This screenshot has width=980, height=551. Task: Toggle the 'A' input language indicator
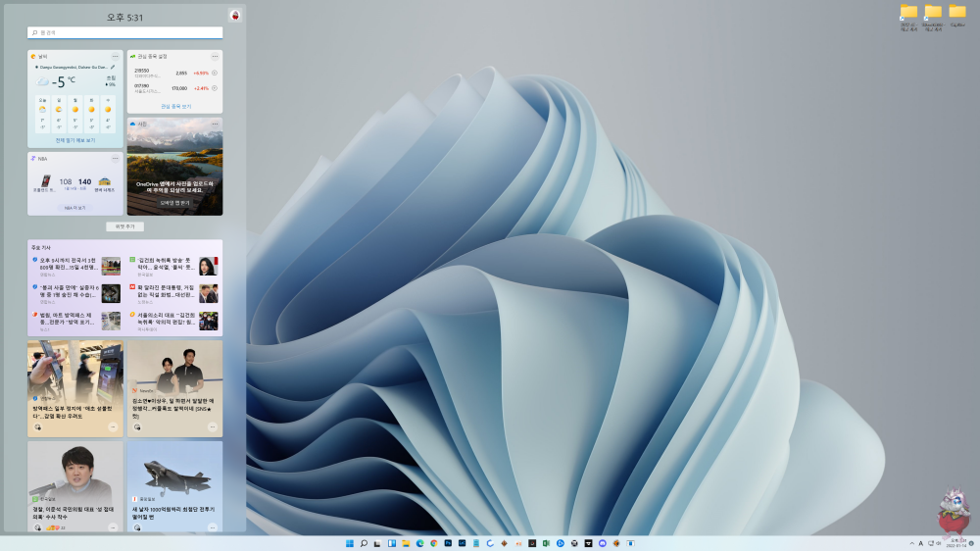click(920, 543)
